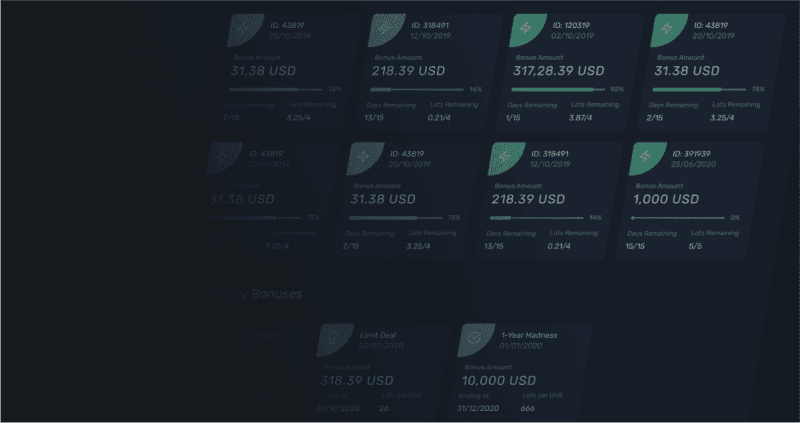The image size is (800, 423).
Task: Click the 92% progress bar under 317,28.39 USD
Action: click(x=558, y=90)
